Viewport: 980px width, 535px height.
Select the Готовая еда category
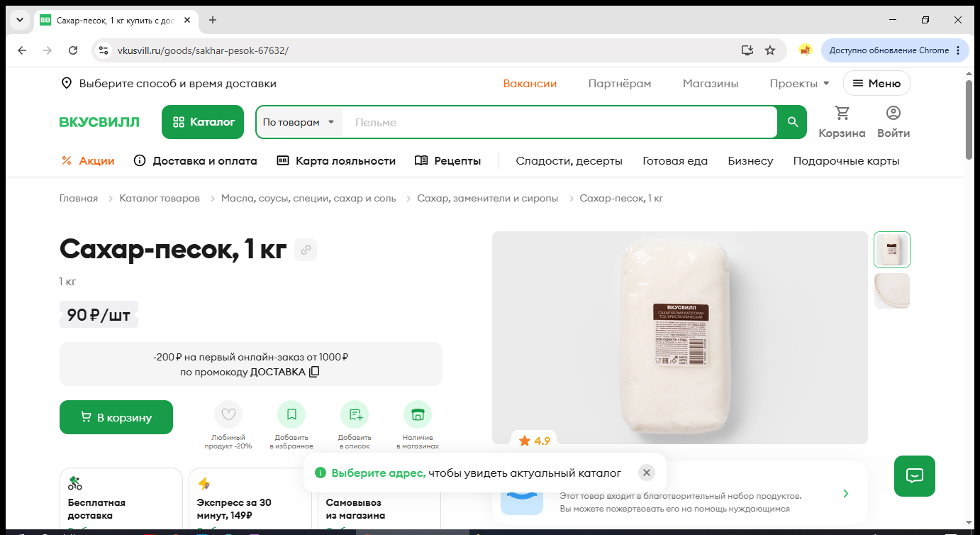coord(675,161)
